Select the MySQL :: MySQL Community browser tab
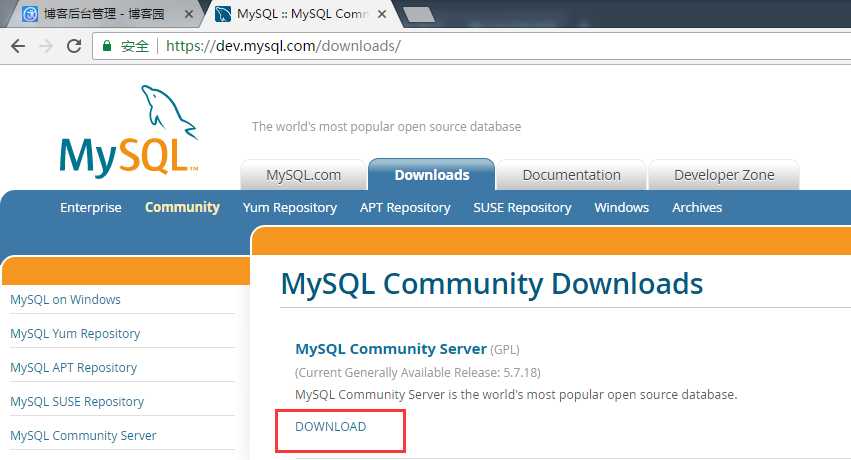This screenshot has height=460, width=851. pyautogui.click(x=301, y=14)
